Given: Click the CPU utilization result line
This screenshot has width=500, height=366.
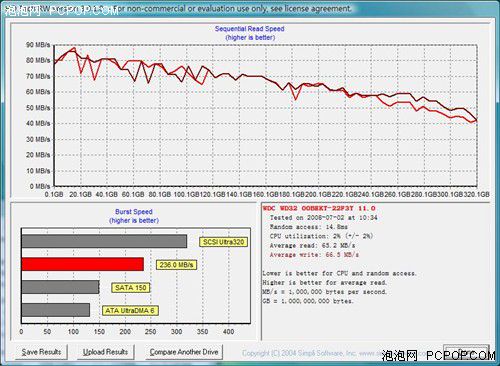Looking at the screenshot, I should tap(321, 236).
